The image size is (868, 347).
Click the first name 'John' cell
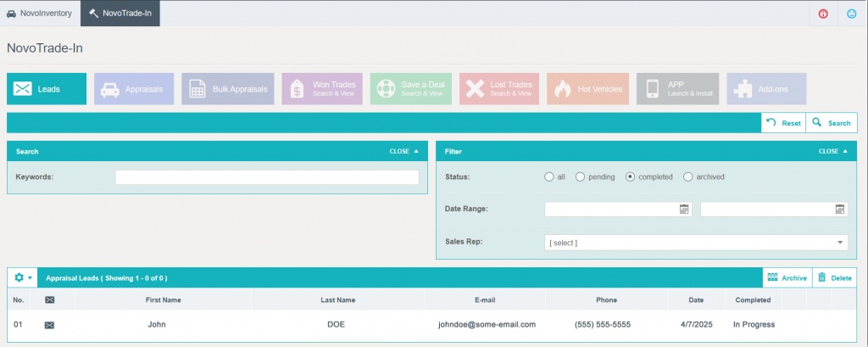157,324
